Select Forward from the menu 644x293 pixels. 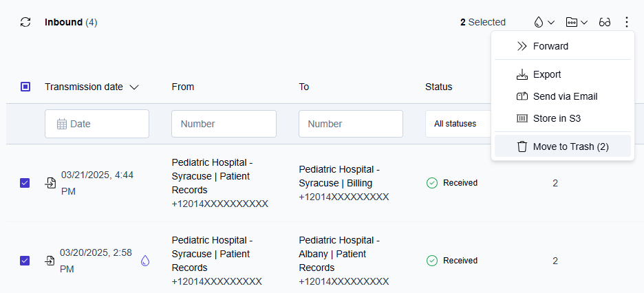point(550,46)
